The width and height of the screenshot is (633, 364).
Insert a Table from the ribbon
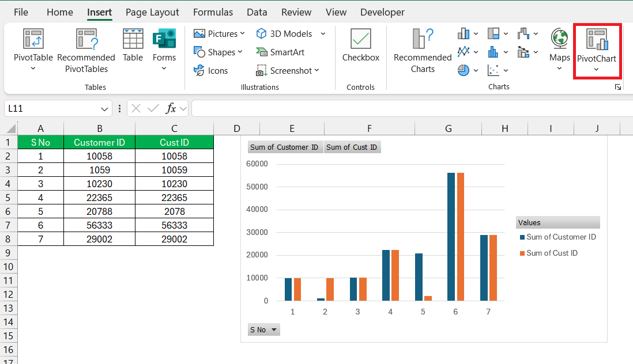133,45
